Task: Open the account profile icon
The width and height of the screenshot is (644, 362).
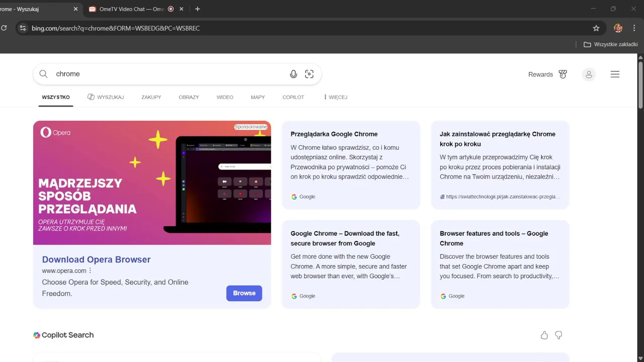Action: pos(589,74)
